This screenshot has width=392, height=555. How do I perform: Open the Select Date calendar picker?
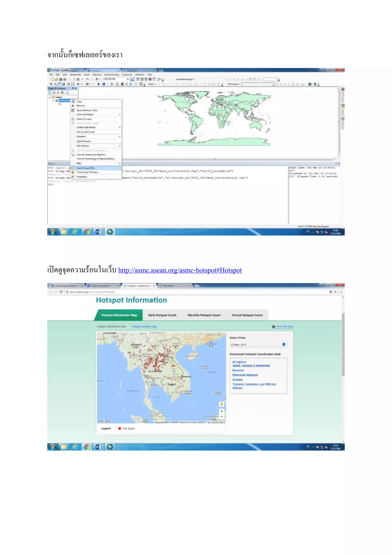click(x=284, y=344)
